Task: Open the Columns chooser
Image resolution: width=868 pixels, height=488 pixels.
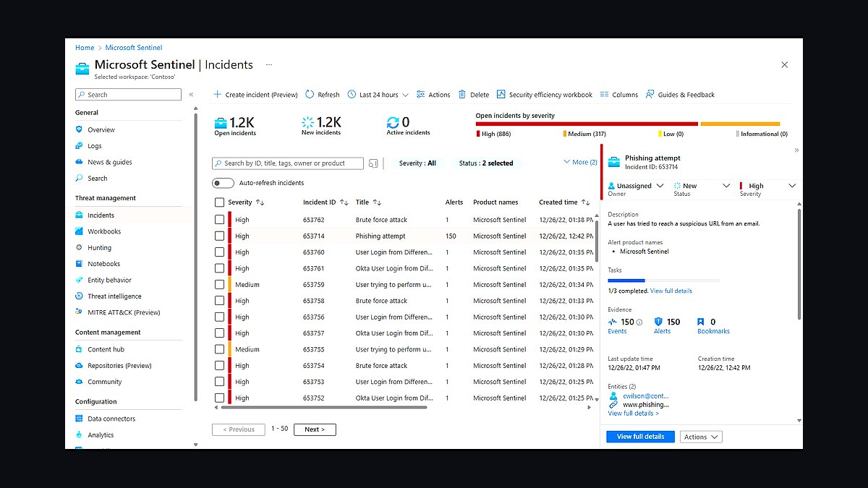Action: tap(618, 95)
